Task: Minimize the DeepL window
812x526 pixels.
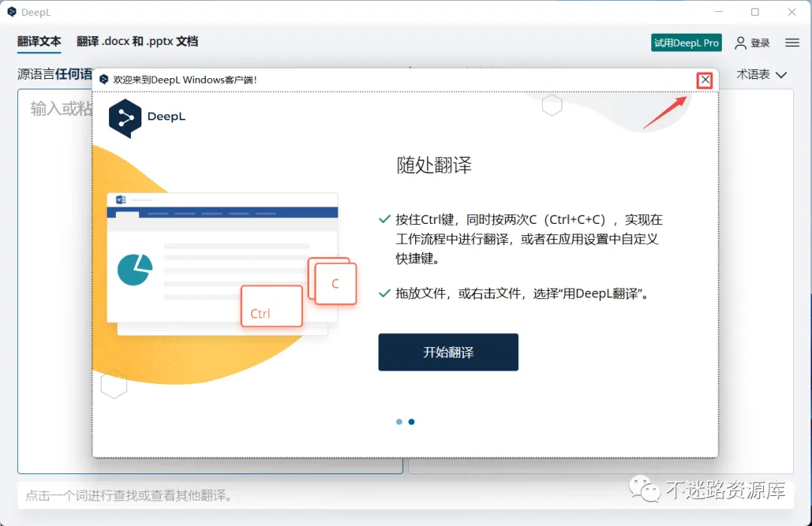Action: pos(718,12)
